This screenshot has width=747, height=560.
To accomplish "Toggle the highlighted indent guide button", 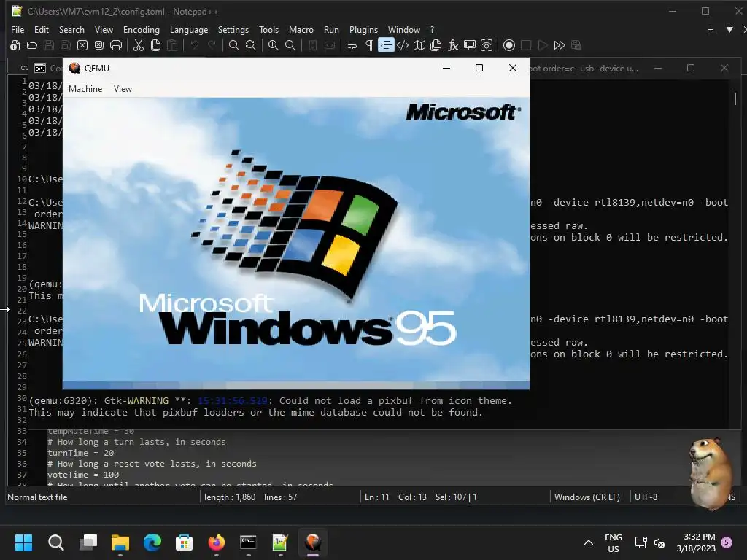I will (386, 45).
